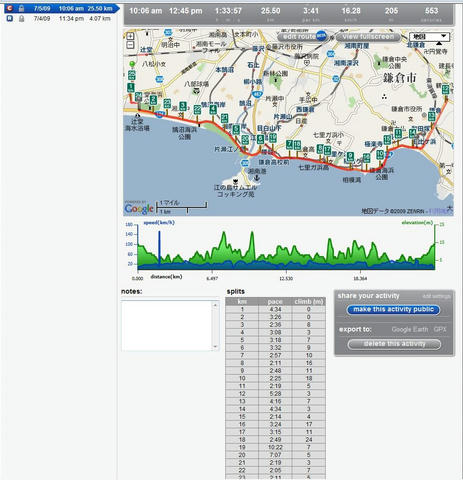The height and width of the screenshot is (480, 463).
Task: Click the 16.28 speed value in summary bar
Action: coord(351,11)
